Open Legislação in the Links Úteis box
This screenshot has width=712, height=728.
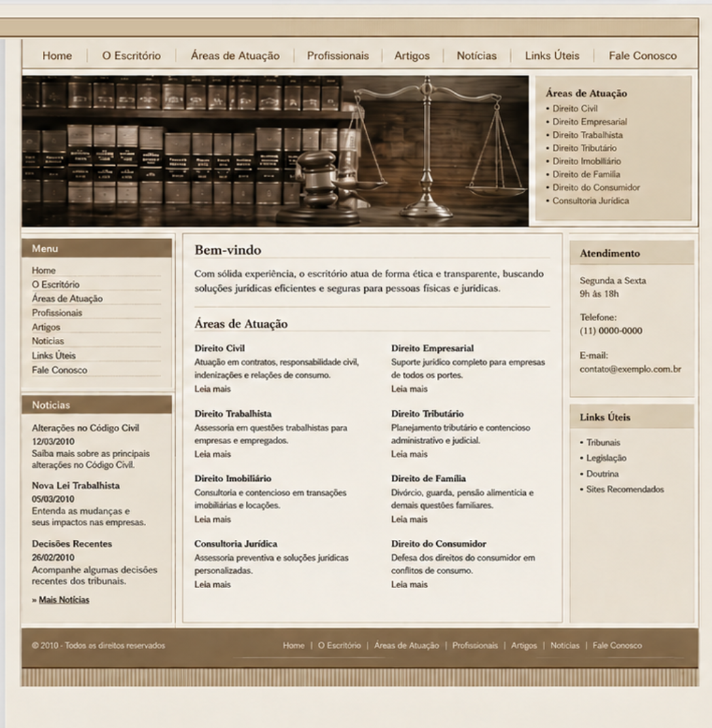point(606,458)
